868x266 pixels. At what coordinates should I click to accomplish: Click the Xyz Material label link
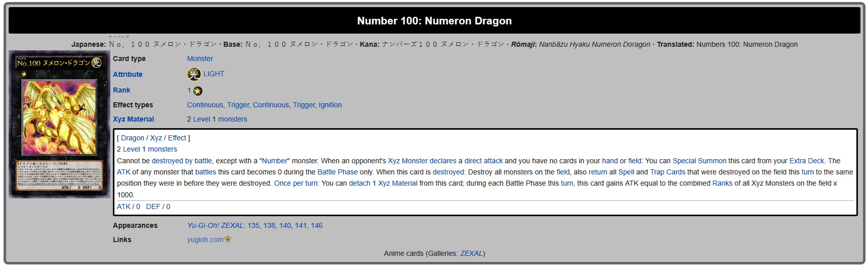pos(133,119)
